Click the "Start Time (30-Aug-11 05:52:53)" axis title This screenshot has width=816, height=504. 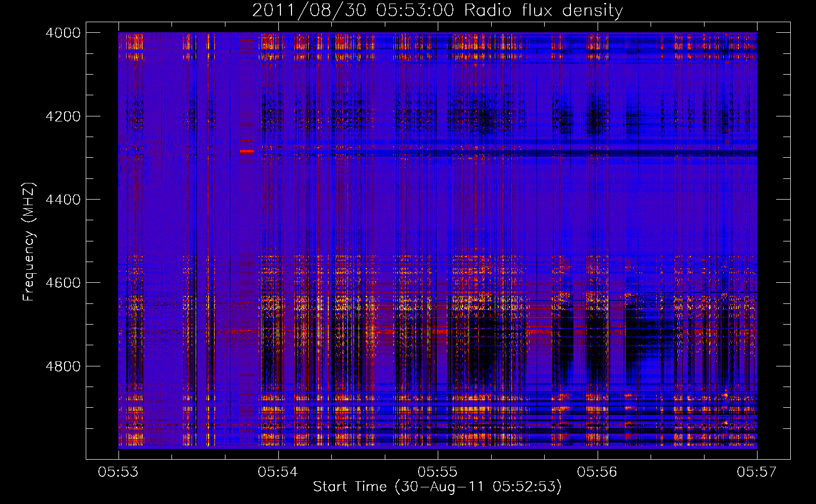pos(437,487)
